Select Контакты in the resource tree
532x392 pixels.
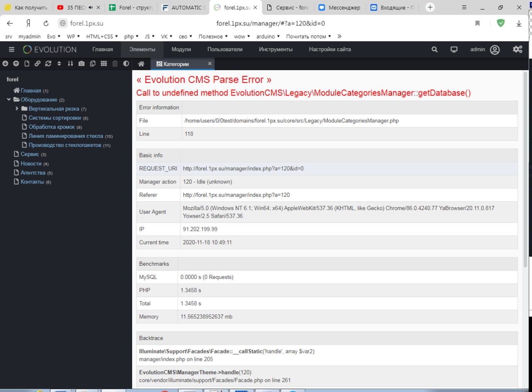click(32, 182)
